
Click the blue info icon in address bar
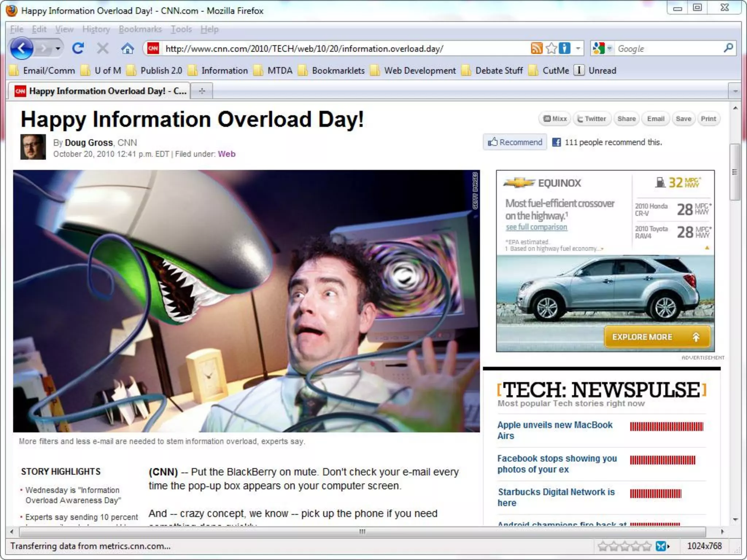click(x=564, y=48)
